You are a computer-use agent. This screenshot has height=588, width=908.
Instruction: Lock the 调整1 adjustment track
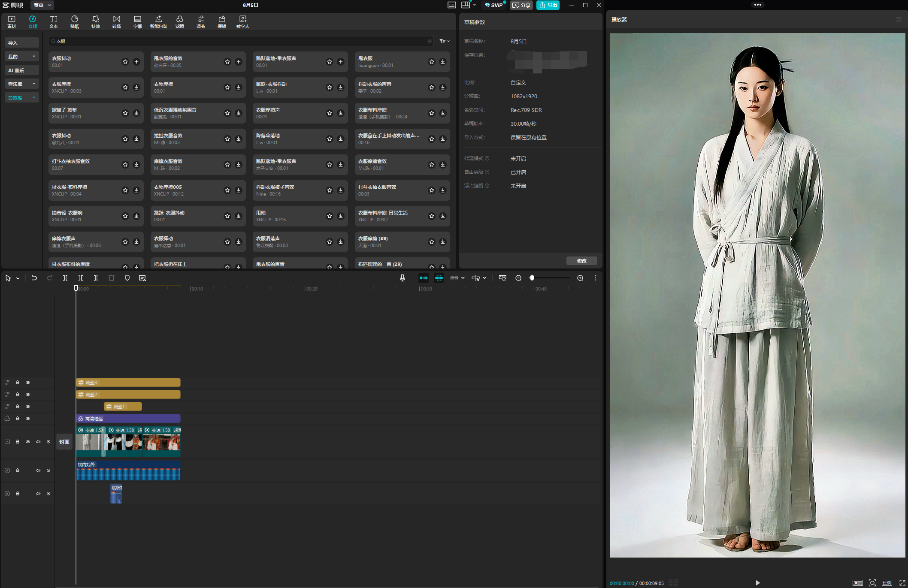point(18,407)
